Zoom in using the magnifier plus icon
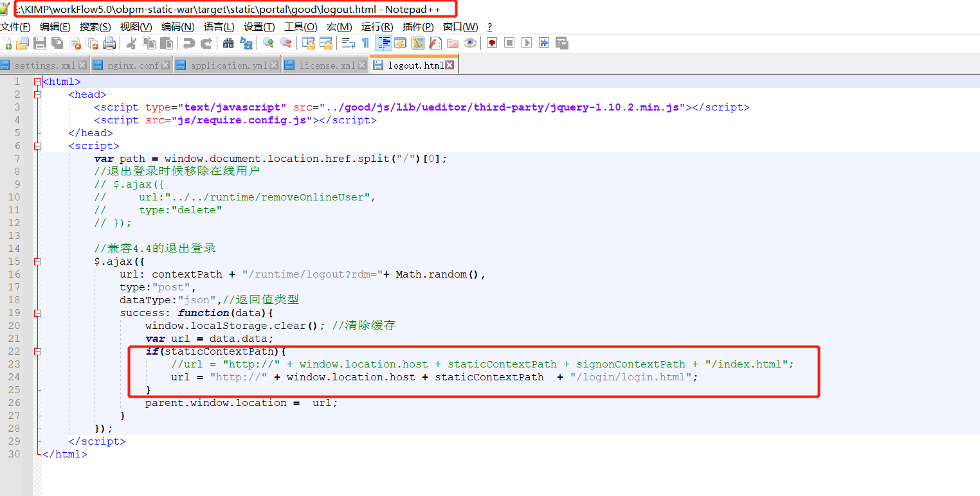 tap(269, 43)
